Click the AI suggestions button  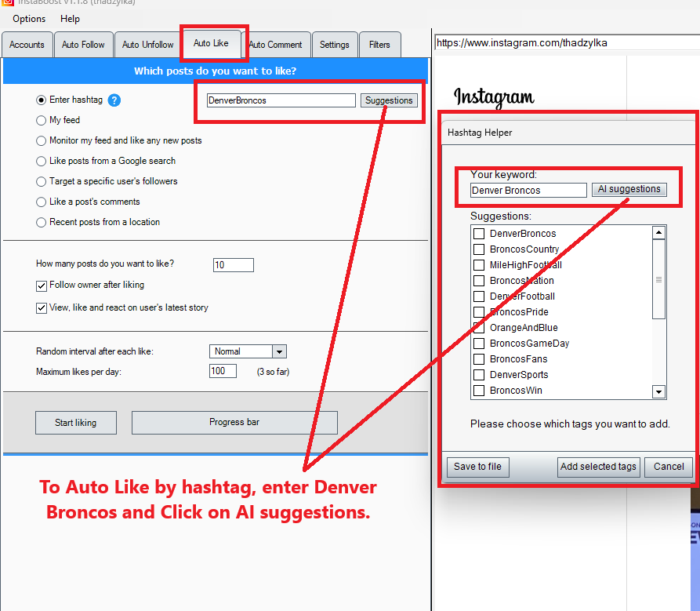click(x=629, y=189)
